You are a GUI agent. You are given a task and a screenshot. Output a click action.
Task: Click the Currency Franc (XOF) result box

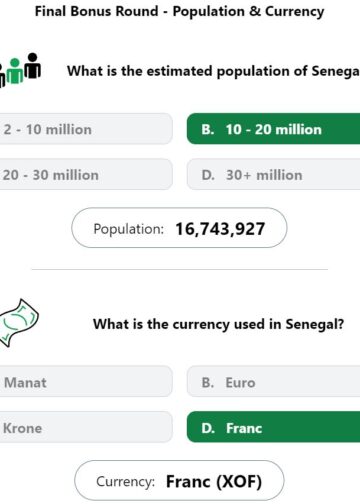coord(179,481)
